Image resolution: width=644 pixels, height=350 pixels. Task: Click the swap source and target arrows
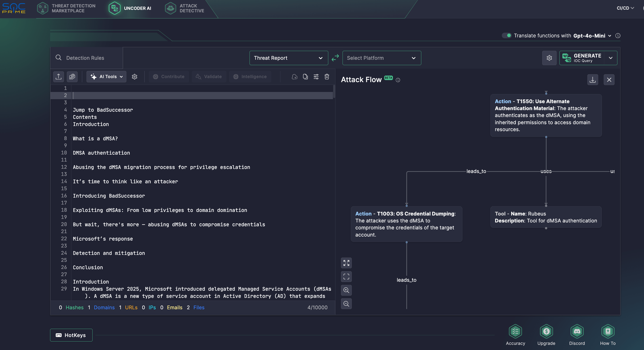335,58
